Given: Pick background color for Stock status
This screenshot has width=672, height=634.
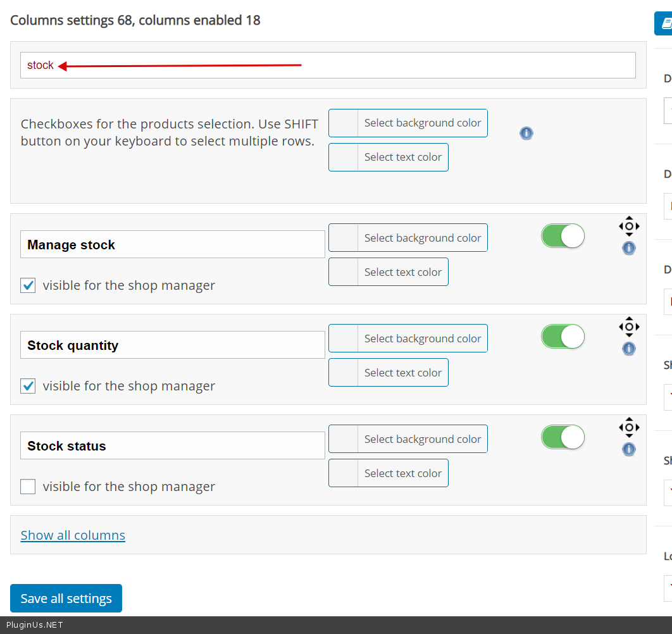Looking at the screenshot, I should (x=408, y=439).
